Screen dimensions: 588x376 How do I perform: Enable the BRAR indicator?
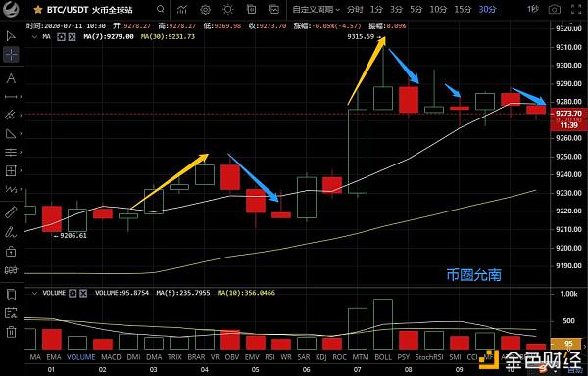pos(196,357)
